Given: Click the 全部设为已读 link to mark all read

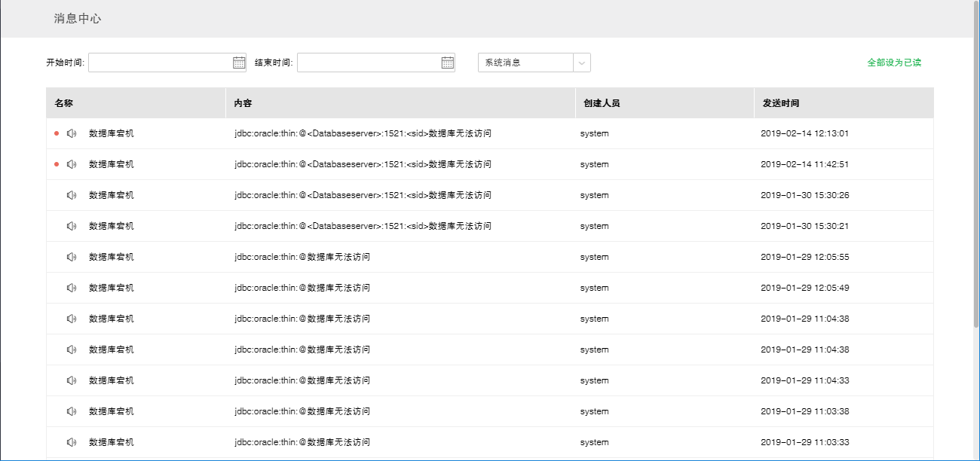Looking at the screenshot, I should [x=893, y=63].
